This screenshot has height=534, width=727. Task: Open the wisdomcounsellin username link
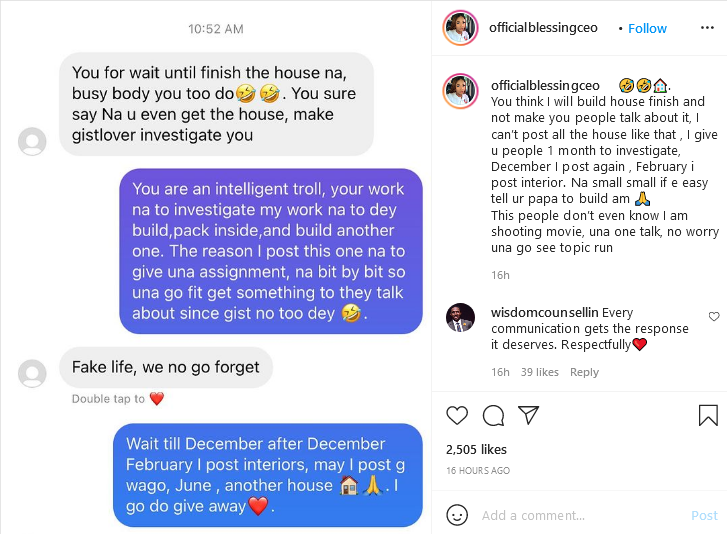(x=544, y=312)
